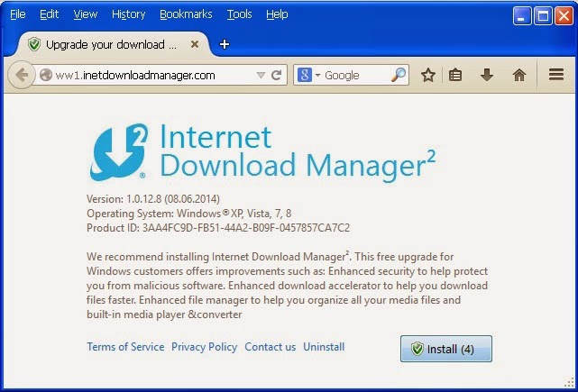Image resolution: width=578 pixels, height=392 pixels.
Task: Open the Terms of Service link
Action: tap(125, 347)
